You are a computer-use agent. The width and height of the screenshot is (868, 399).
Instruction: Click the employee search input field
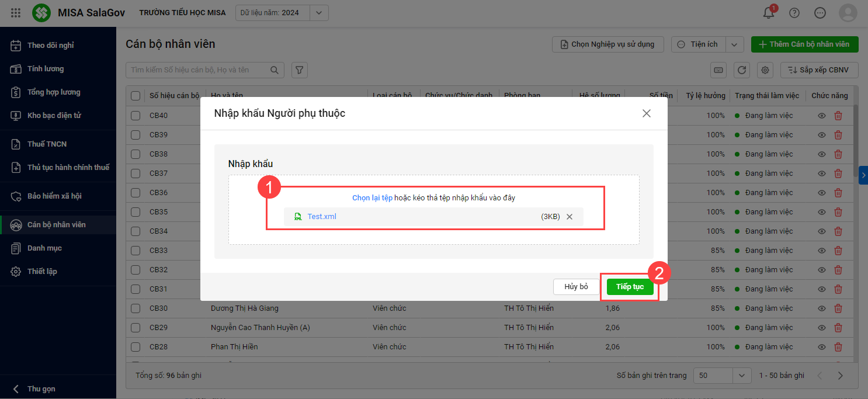[x=199, y=70]
